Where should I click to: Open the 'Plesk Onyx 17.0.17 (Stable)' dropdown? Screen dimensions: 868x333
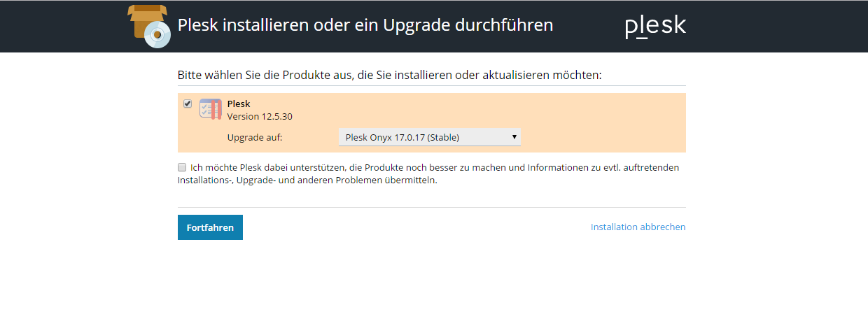430,137
